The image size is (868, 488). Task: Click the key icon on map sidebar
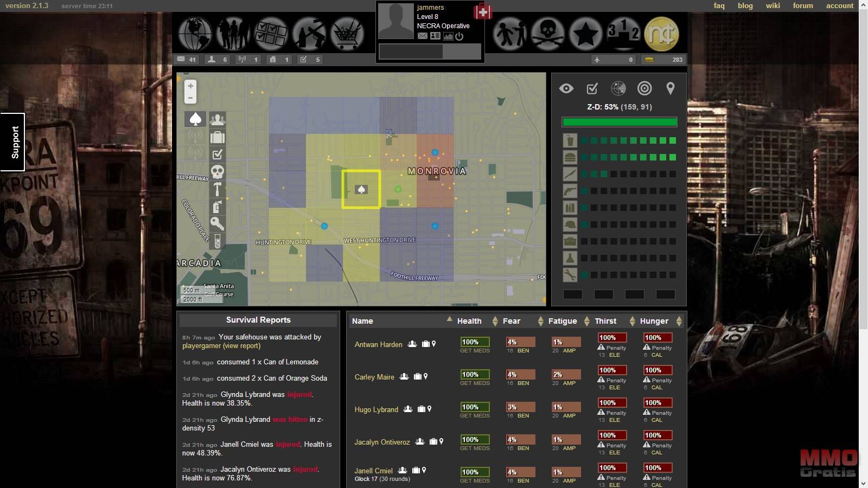[217, 223]
